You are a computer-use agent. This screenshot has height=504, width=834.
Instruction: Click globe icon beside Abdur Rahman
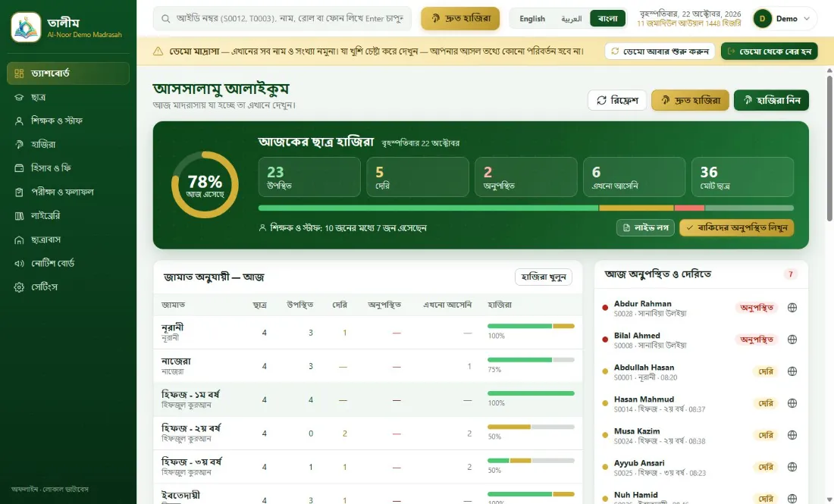pos(792,308)
